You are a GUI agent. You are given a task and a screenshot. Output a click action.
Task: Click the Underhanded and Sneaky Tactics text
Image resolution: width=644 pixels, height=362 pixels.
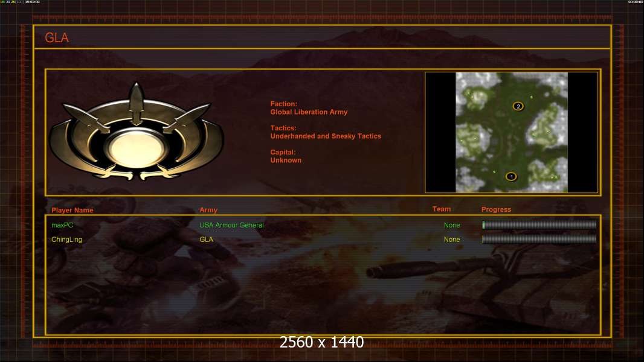click(326, 136)
